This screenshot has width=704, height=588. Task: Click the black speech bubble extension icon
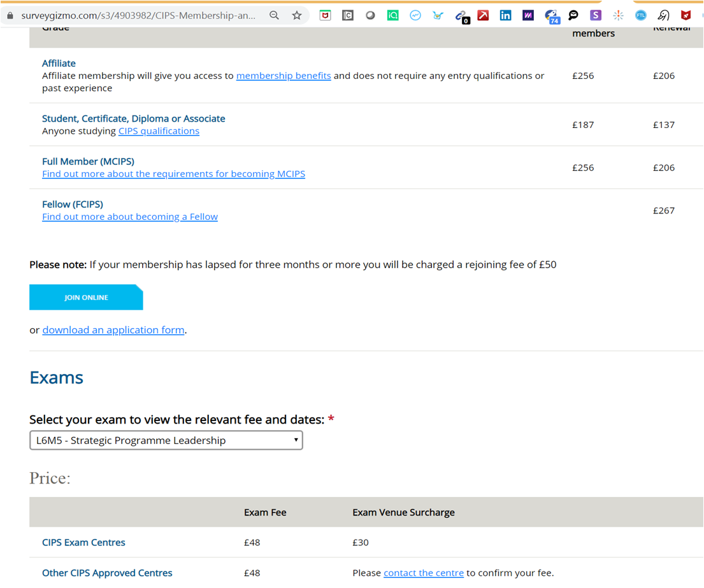click(573, 15)
